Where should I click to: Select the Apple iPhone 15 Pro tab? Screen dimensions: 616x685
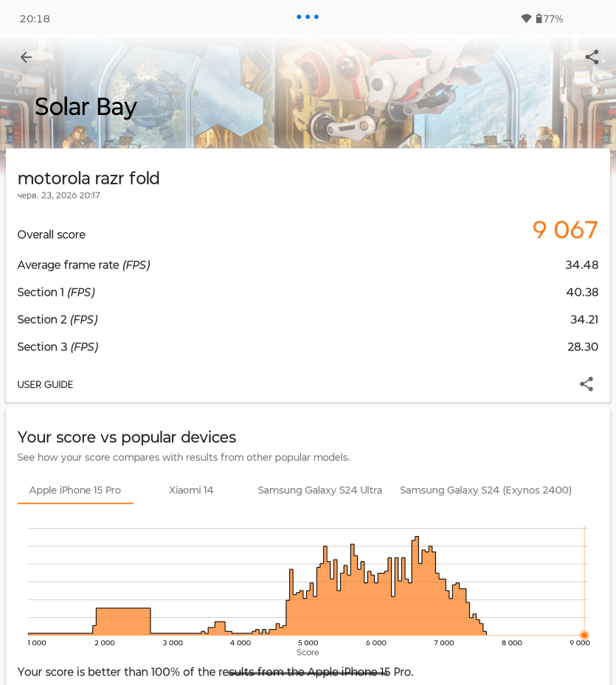click(75, 490)
